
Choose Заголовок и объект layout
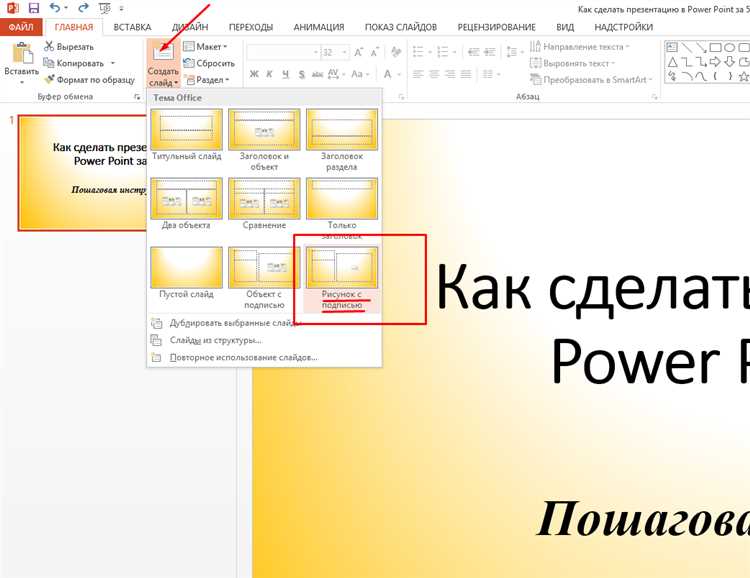[x=264, y=140]
